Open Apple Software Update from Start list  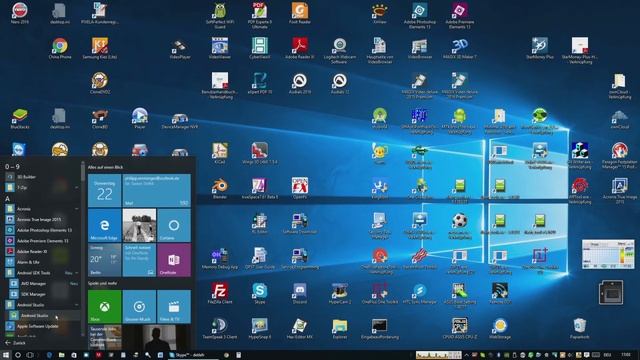pyautogui.click(x=41, y=326)
